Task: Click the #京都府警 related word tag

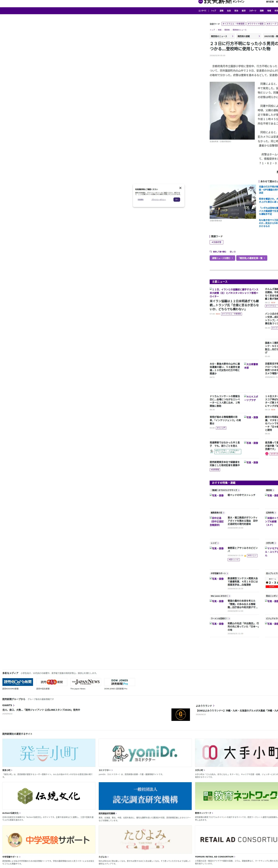Action: pos(216,242)
